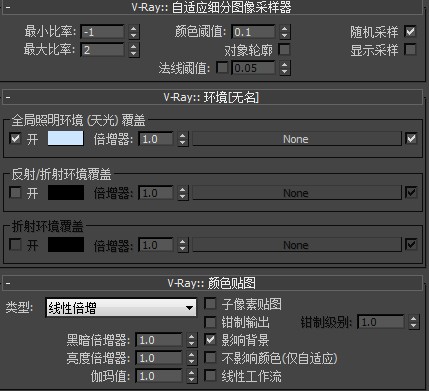Click the 法线阈值 value field
This screenshot has height=391, width=429.
pyautogui.click(x=253, y=68)
